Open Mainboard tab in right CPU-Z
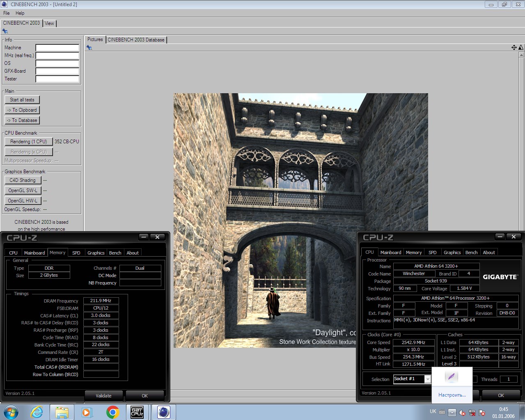Viewport: 525px width, 420px height. click(391, 252)
